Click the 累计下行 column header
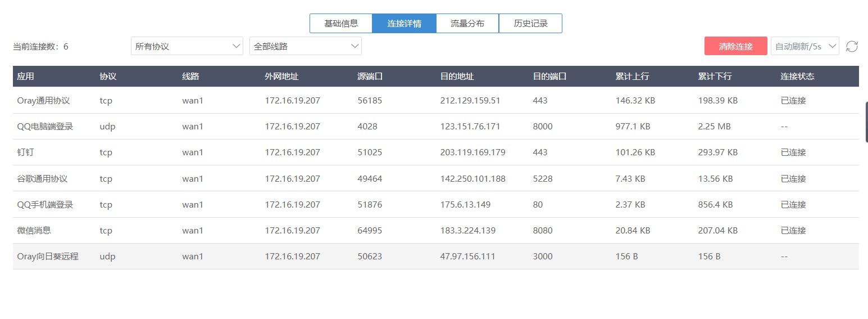The width and height of the screenshot is (868, 319). [x=715, y=77]
